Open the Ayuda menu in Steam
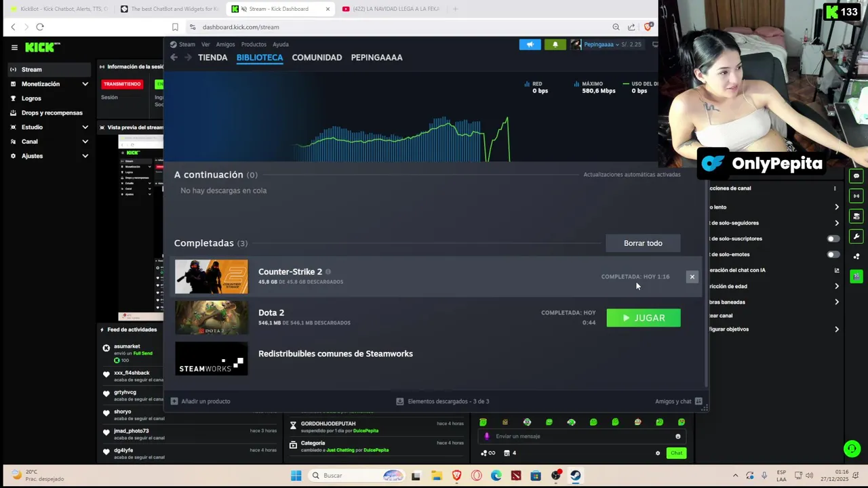The image size is (868, 488). point(280,44)
